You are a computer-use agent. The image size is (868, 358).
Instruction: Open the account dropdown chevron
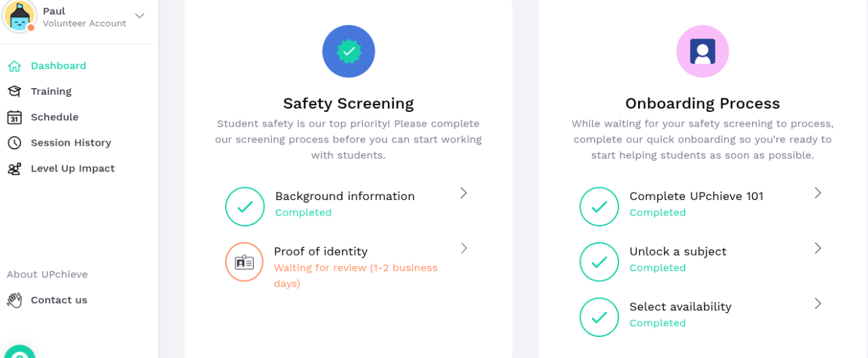coord(140,16)
